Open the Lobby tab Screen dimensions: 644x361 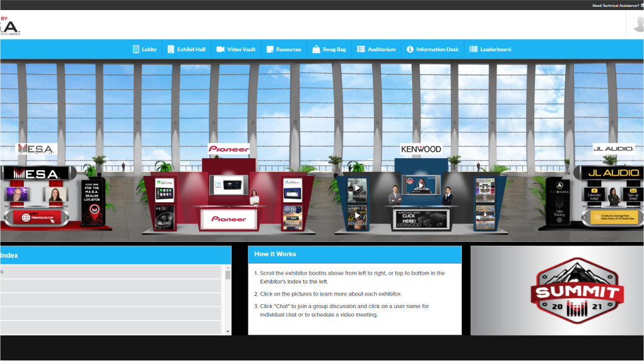144,49
